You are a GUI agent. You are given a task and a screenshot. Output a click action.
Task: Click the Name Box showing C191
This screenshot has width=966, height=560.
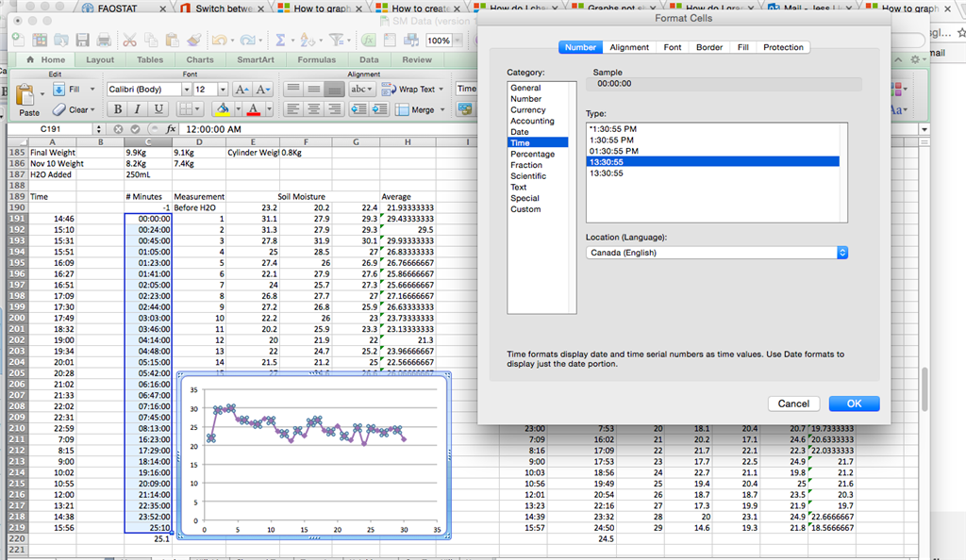[x=51, y=129]
